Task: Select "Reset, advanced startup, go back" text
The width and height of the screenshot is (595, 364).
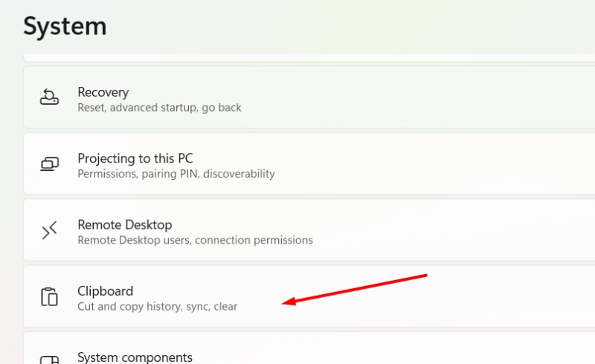Action: pyautogui.click(x=159, y=108)
